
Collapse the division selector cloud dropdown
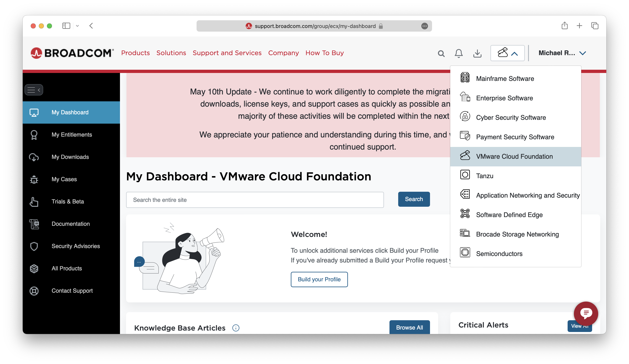pyautogui.click(x=507, y=53)
